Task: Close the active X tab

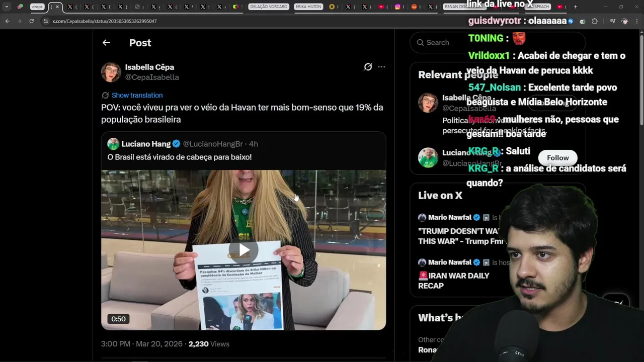Action: pyautogui.click(x=57, y=7)
